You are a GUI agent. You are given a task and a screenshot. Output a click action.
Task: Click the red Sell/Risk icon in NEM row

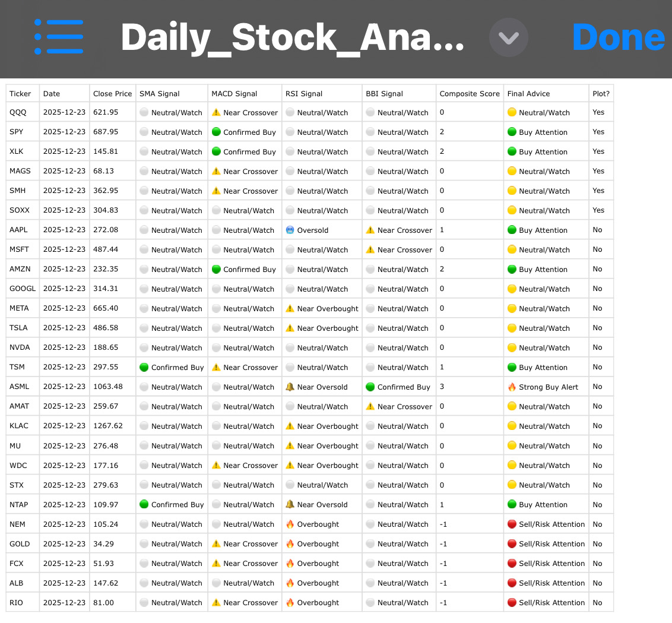click(512, 524)
